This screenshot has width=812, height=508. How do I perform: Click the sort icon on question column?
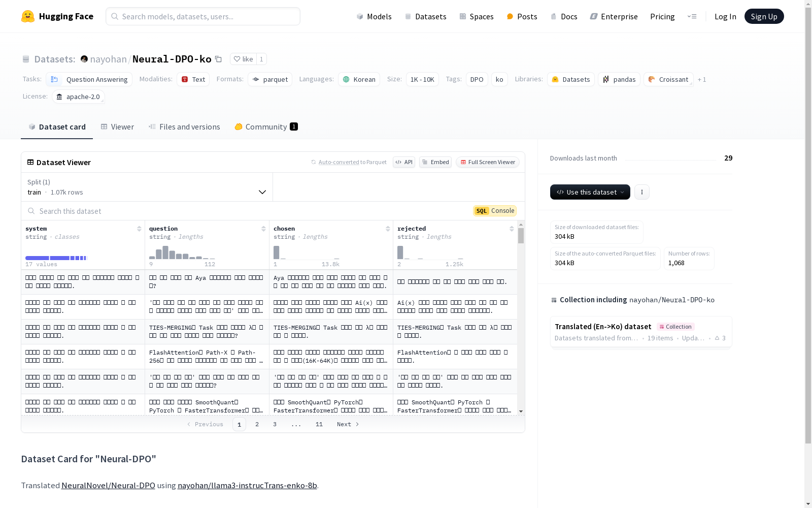pyautogui.click(x=263, y=229)
